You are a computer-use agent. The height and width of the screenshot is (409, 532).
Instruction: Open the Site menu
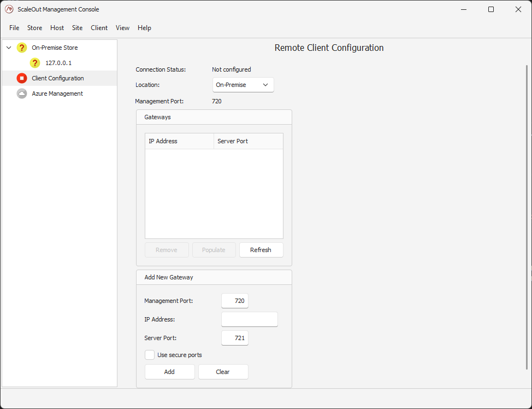point(78,28)
